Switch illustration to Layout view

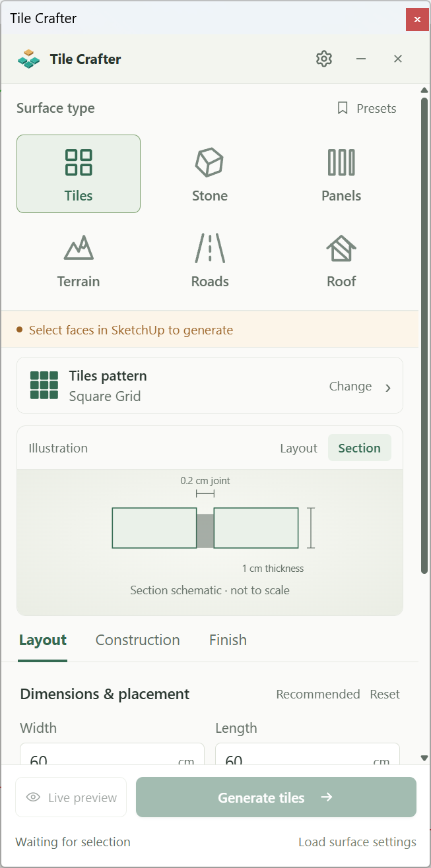point(298,448)
